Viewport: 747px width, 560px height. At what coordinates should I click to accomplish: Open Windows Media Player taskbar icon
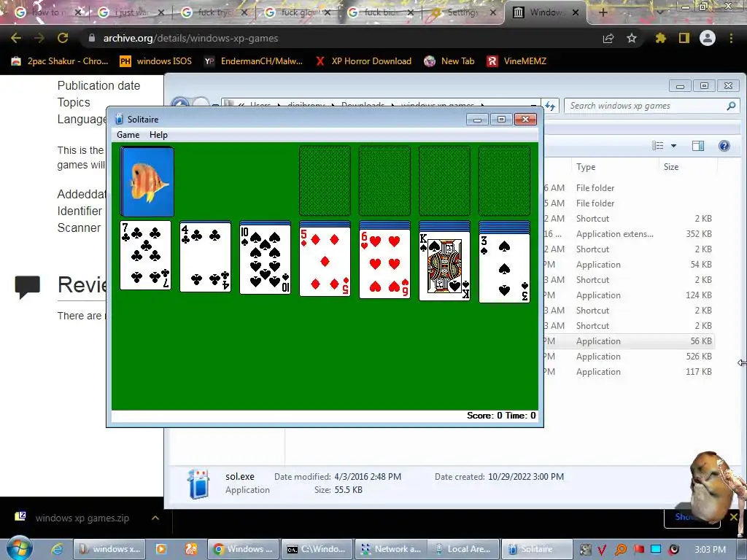[161, 549]
